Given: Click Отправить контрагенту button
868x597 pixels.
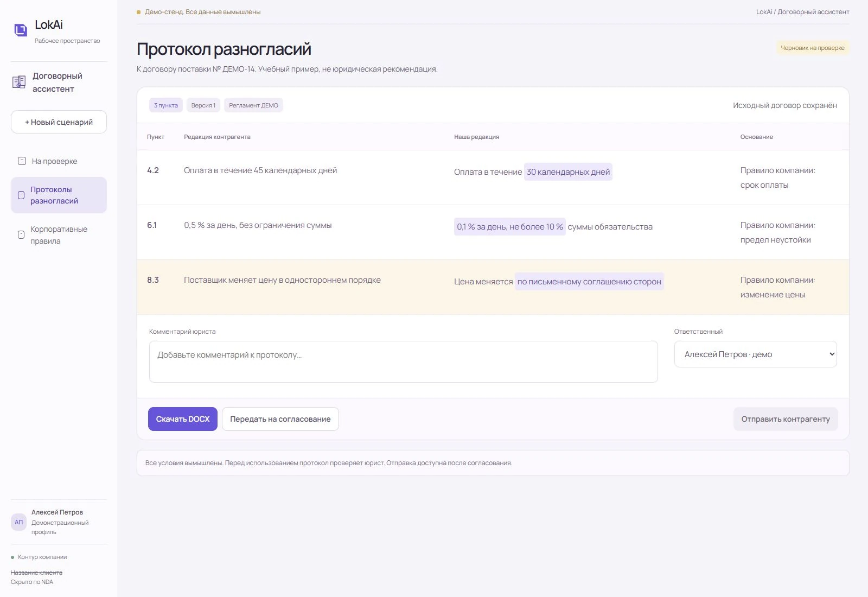Looking at the screenshot, I should (786, 419).
